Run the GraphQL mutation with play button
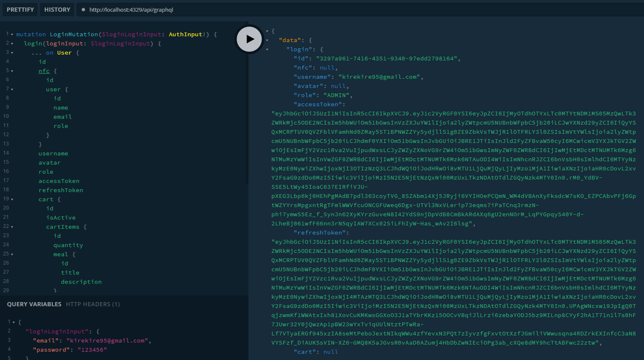This screenshot has height=360, width=644. 249,39
